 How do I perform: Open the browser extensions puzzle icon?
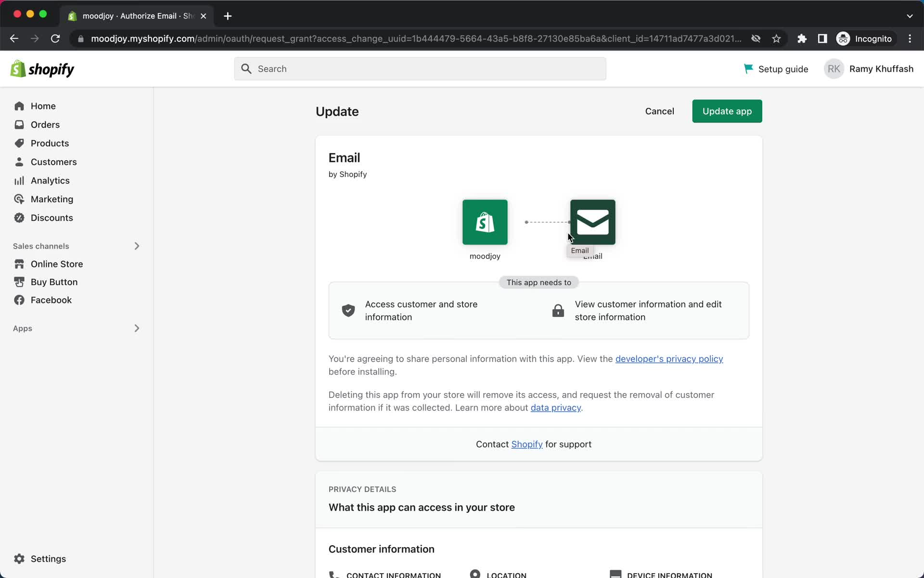[x=802, y=39]
